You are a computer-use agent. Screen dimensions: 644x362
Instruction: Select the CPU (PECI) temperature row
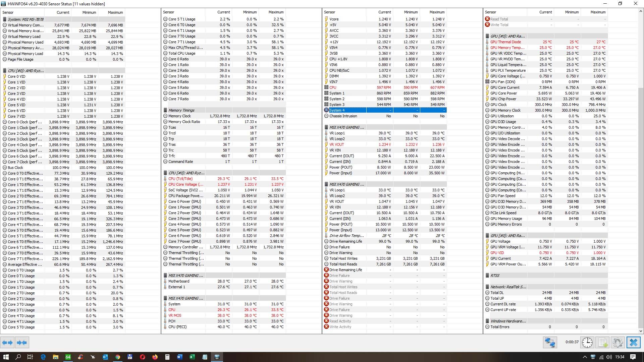(x=224, y=327)
